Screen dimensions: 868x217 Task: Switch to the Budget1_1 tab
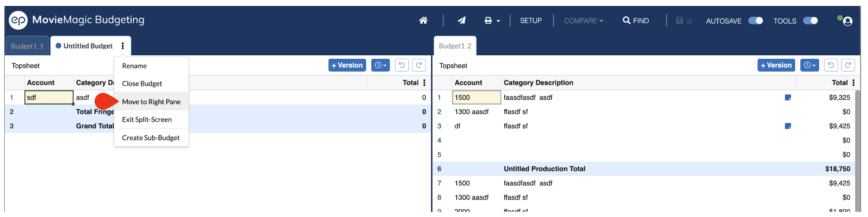27,46
